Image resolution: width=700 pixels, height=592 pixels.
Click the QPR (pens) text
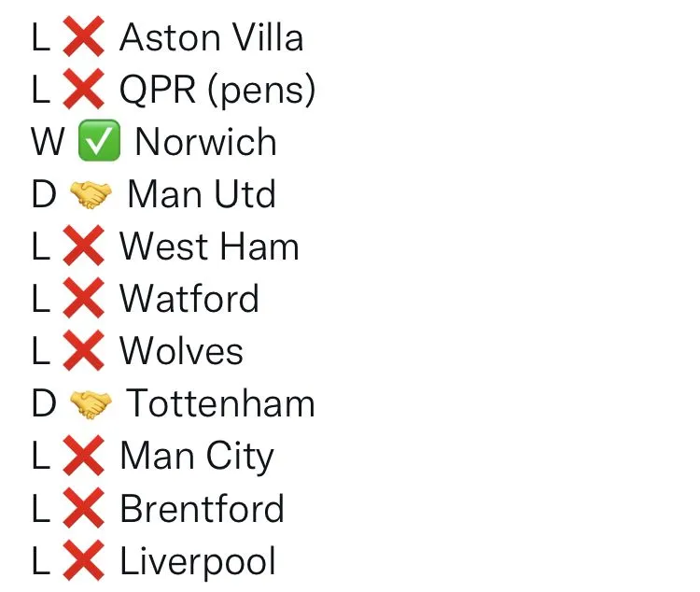pyautogui.click(x=217, y=91)
